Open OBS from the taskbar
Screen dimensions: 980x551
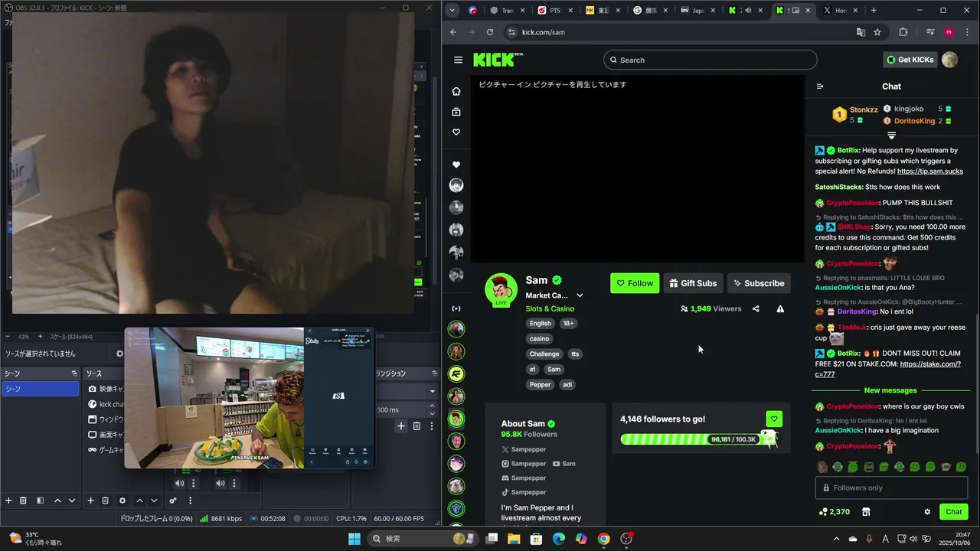click(626, 539)
